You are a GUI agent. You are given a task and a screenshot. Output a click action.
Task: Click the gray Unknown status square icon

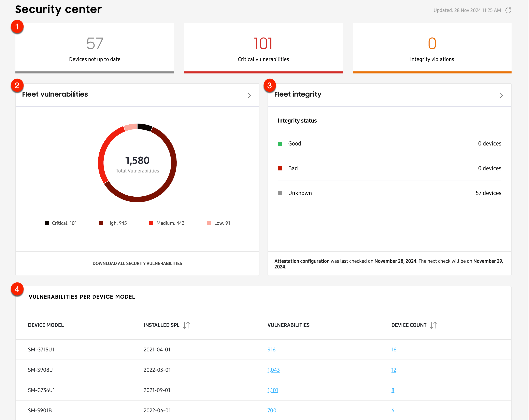pyautogui.click(x=280, y=193)
